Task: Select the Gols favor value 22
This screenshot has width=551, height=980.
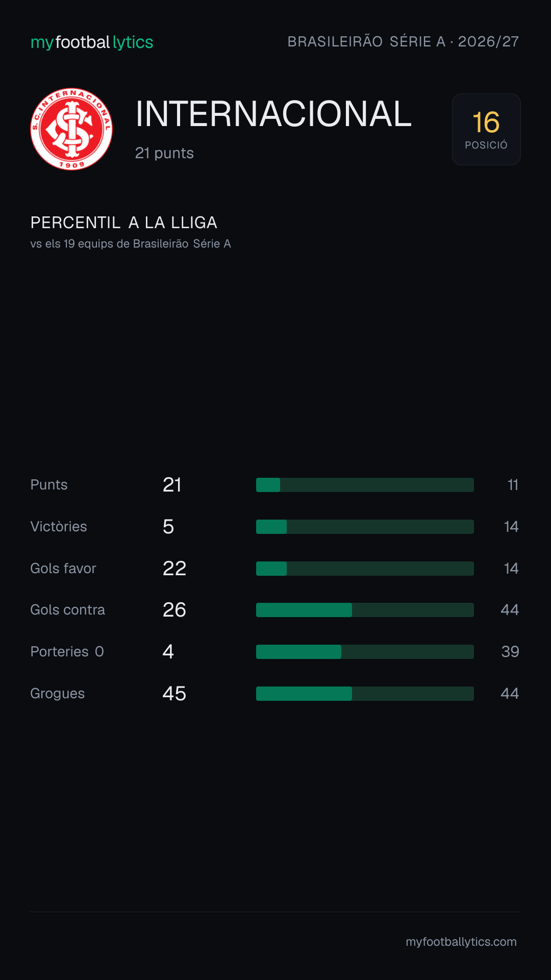Action: (x=174, y=569)
